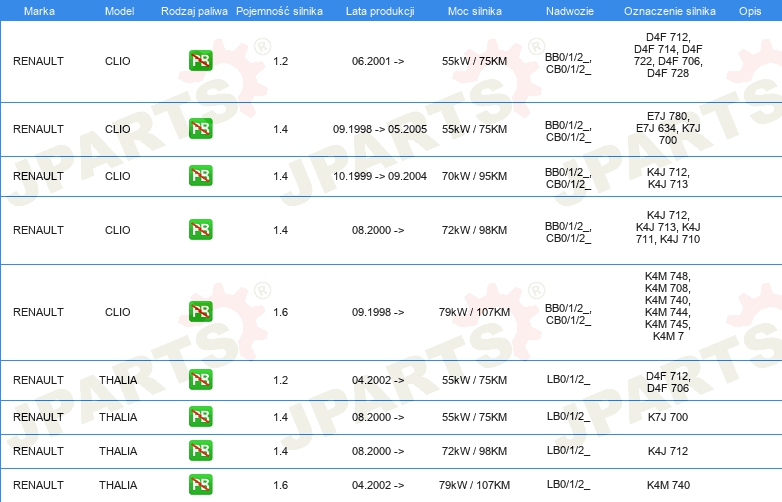Image resolution: width=782 pixels, height=502 pixels.
Task: Click body code BB0/1/2_, CB0/1/2_ in Clio 1.6 row
Action: coord(569,314)
